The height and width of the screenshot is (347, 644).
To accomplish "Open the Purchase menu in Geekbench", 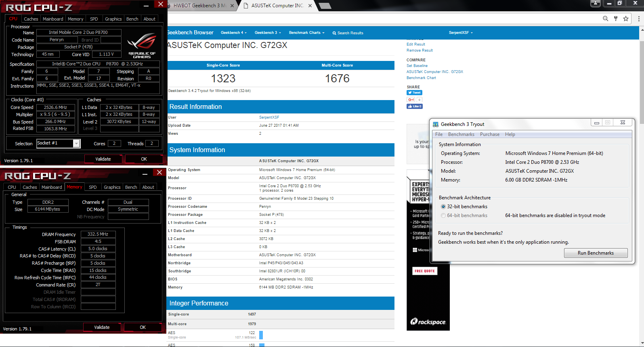I will pyautogui.click(x=490, y=134).
